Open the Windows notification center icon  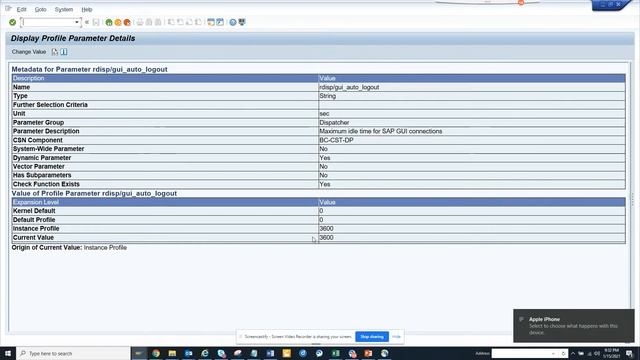630,353
